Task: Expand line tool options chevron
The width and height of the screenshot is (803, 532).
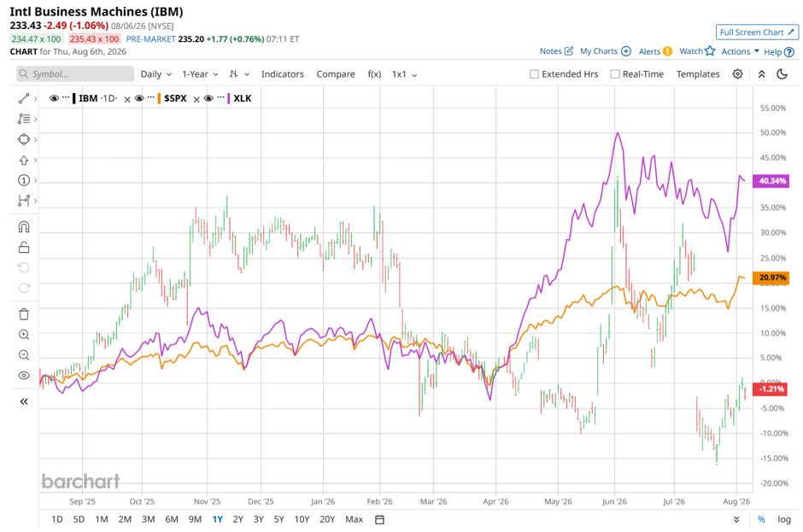Action: tap(35, 98)
